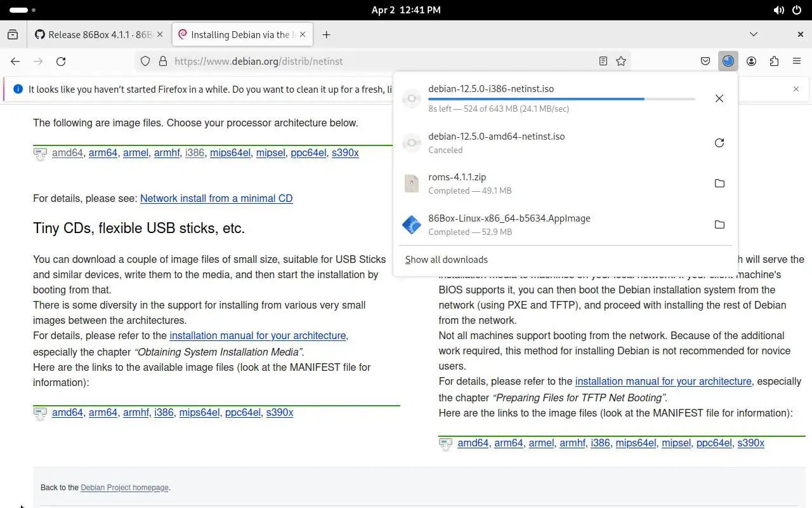Open installation manual link in network boot section

pyautogui.click(x=663, y=381)
